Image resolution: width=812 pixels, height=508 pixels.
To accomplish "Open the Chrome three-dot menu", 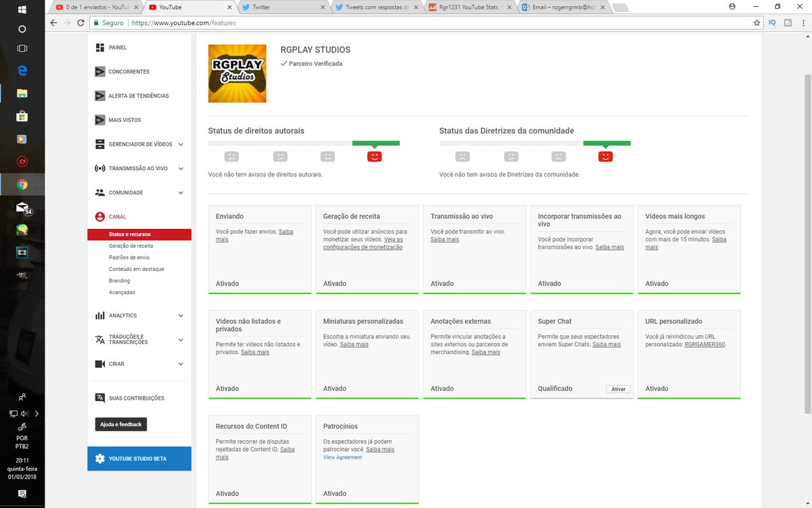I will [x=804, y=22].
